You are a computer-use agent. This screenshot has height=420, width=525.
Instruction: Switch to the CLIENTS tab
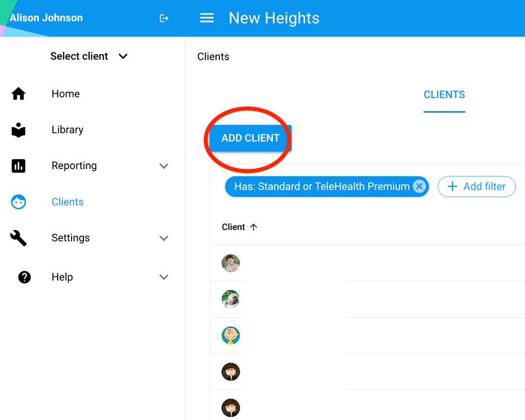(x=444, y=94)
